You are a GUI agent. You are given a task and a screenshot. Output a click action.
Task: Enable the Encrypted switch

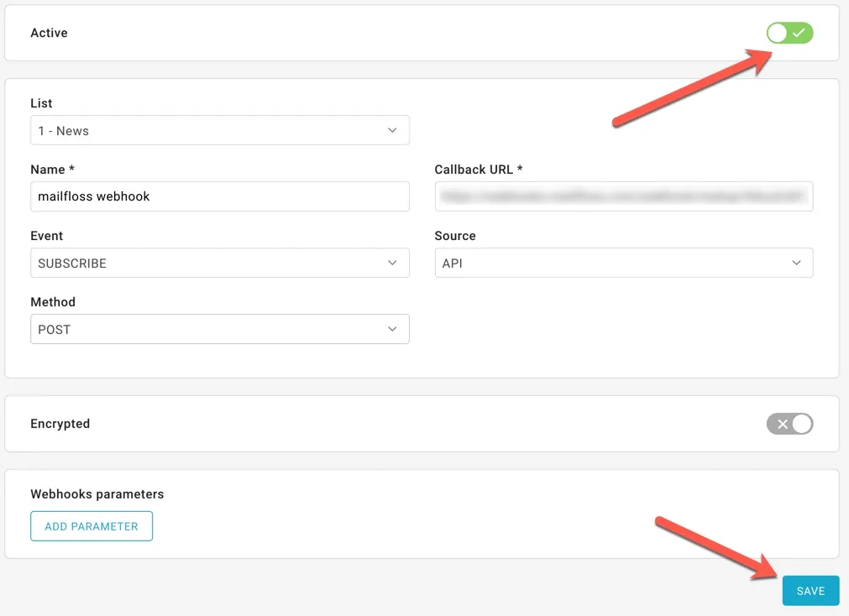tap(789, 424)
